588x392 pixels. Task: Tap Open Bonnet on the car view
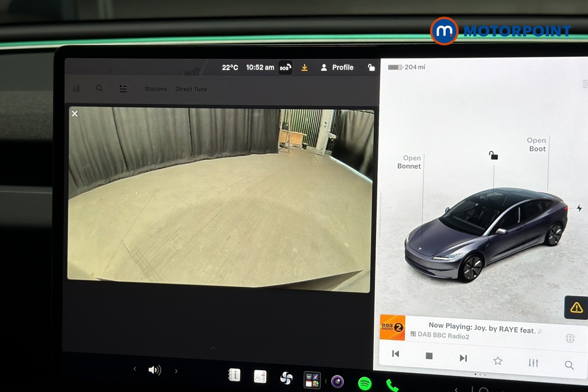point(409,162)
